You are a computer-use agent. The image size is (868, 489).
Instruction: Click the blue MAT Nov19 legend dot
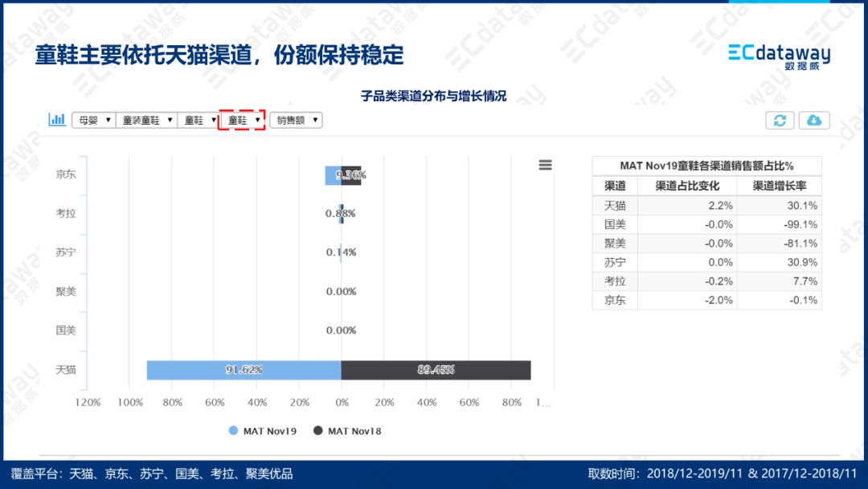click(233, 430)
